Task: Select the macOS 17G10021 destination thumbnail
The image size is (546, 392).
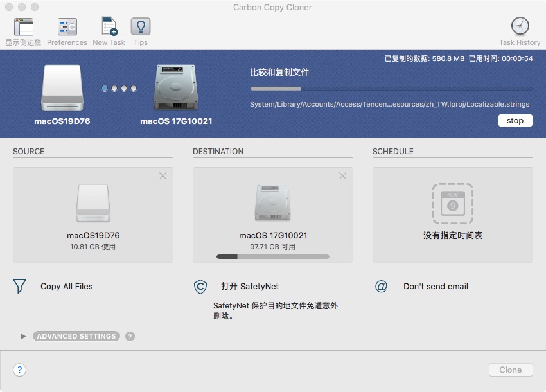Action: 272,203
